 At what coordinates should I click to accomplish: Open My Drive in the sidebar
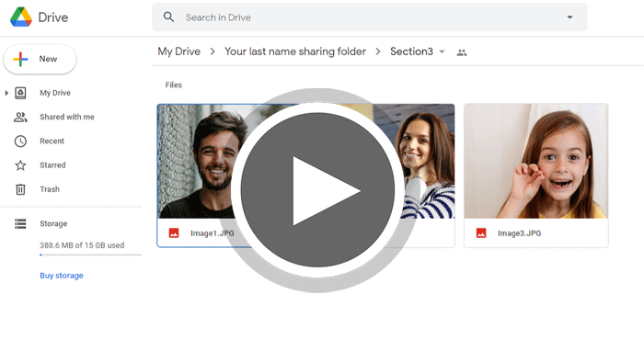click(x=55, y=93)
